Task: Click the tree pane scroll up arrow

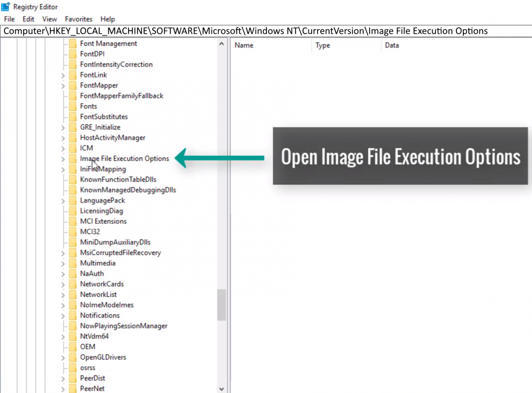Action: click(222, 44)
